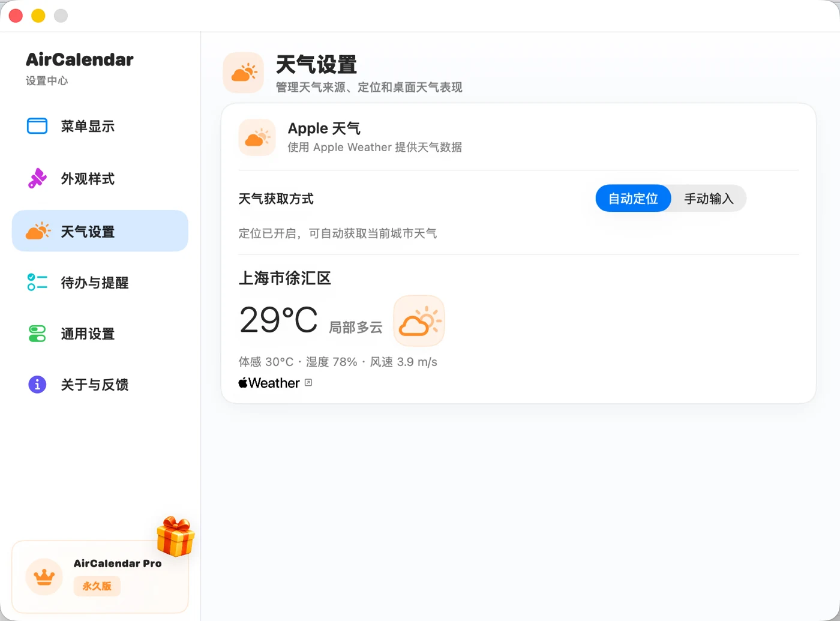Click the weather icon beside 天气设置 header

pos(244,73)
